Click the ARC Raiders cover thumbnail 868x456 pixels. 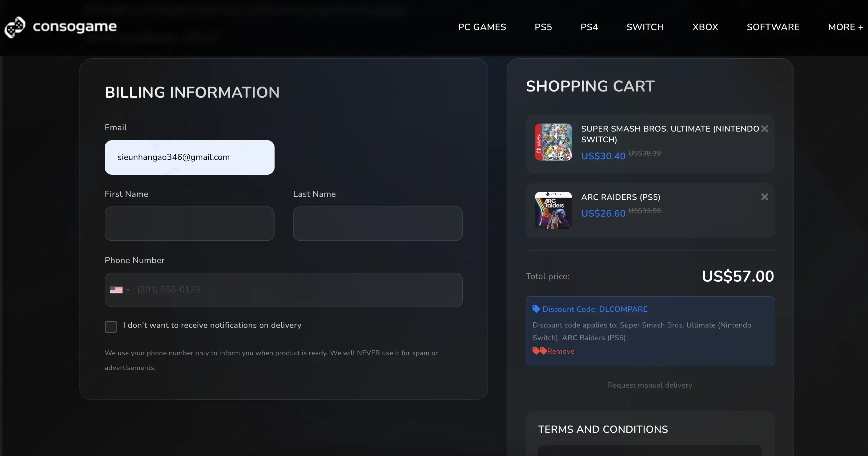click(553, 210)
